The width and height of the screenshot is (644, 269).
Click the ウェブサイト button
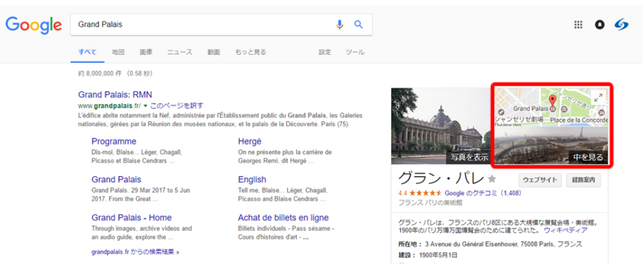click(540, 179)
